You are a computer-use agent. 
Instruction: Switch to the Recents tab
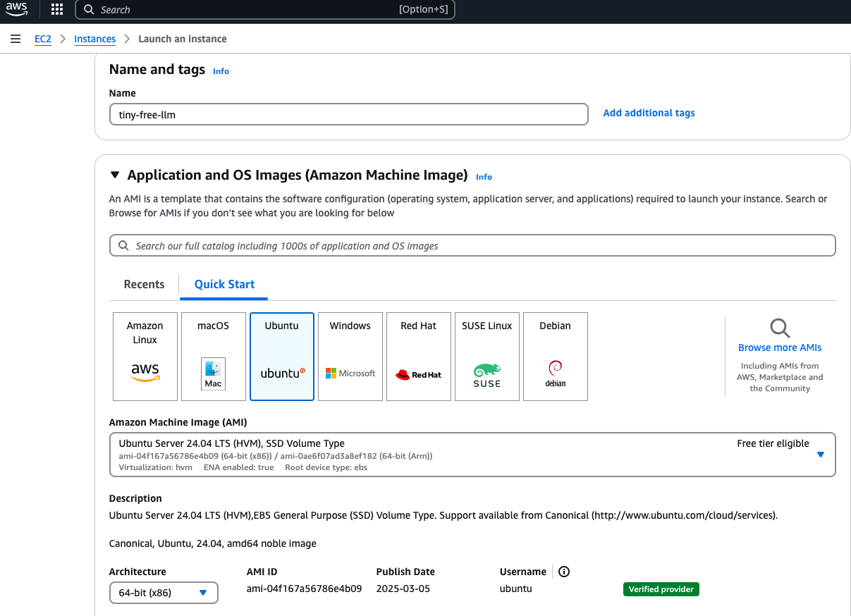144,284
